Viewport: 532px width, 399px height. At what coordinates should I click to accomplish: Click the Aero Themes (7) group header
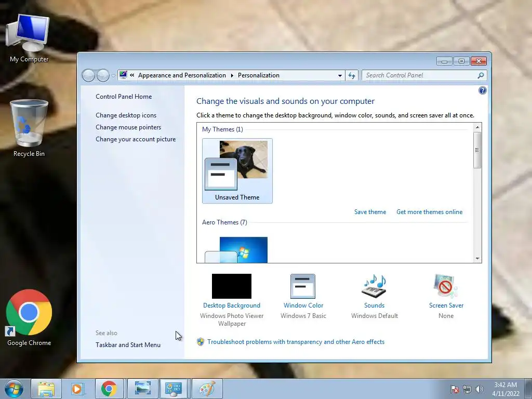click(224, 222)
